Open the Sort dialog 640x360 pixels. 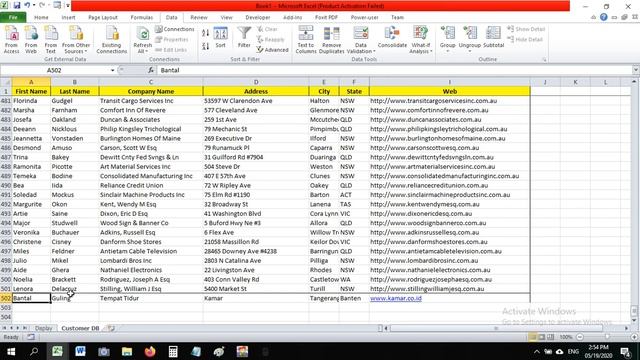220,38
